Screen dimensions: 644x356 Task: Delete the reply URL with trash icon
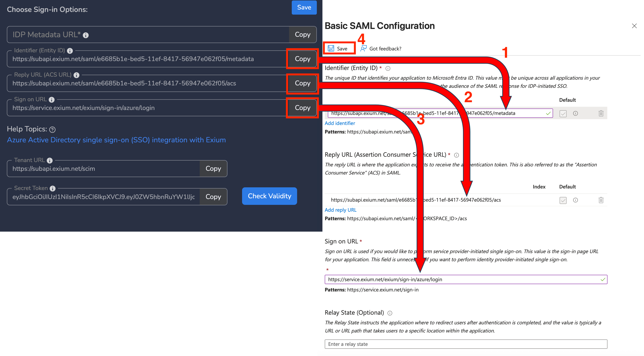pyautogui.click(x=601, y=200)
